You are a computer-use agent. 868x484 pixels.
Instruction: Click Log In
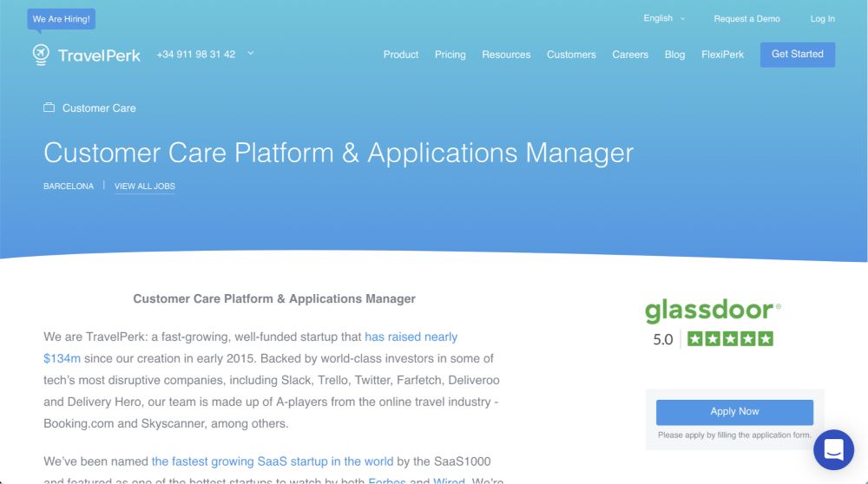(x=823, y=19)
